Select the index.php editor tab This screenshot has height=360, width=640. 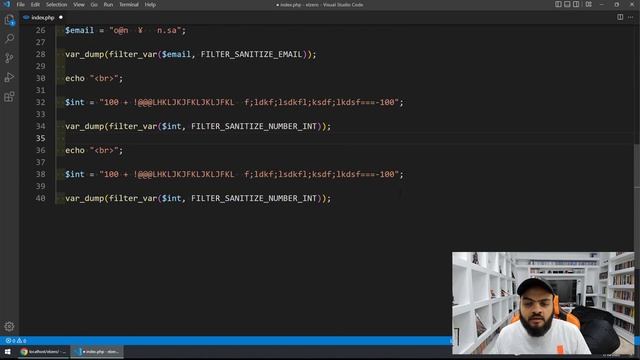(43, 18)
